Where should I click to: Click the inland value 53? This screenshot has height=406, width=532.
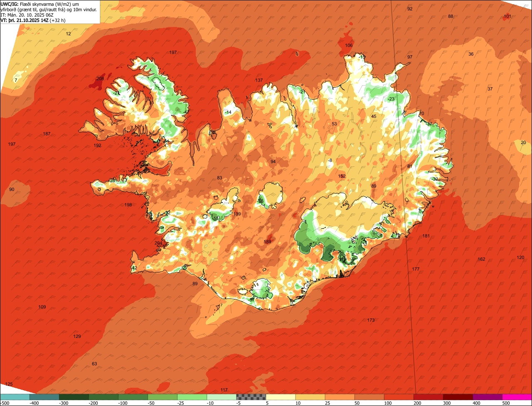334,124
